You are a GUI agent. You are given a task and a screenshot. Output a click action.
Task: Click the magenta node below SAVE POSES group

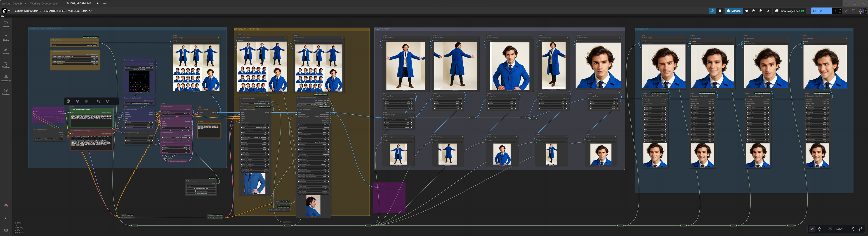tap(389, 198)
